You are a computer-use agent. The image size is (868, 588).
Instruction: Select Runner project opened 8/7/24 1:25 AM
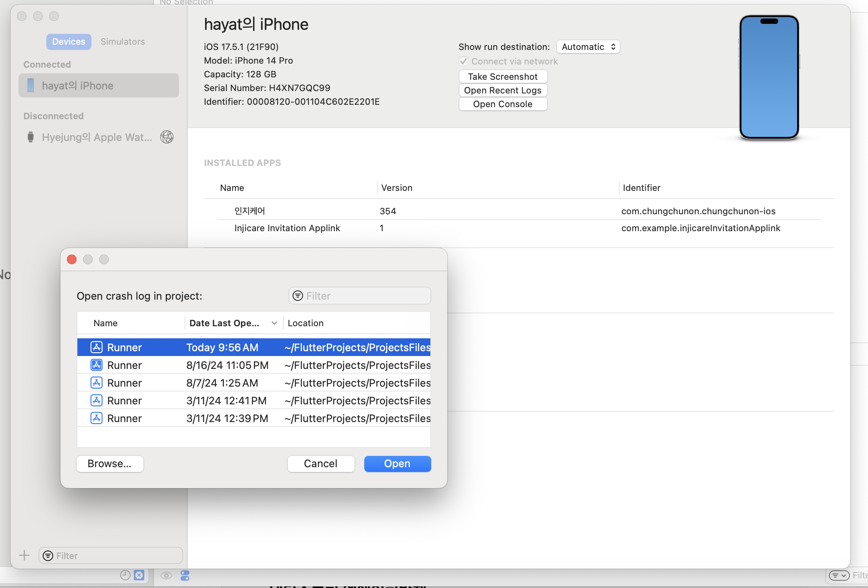254,383
